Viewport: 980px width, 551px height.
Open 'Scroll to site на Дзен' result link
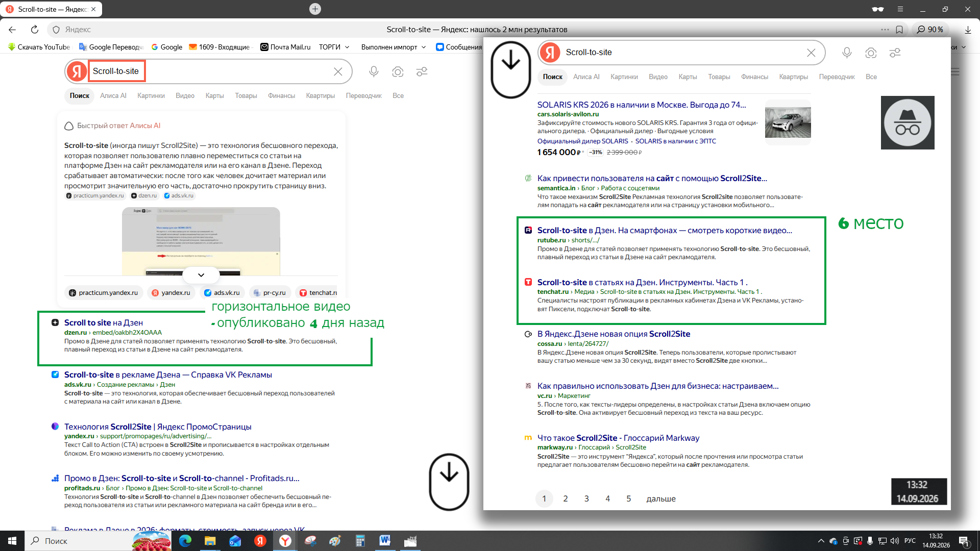click(104, 322)
